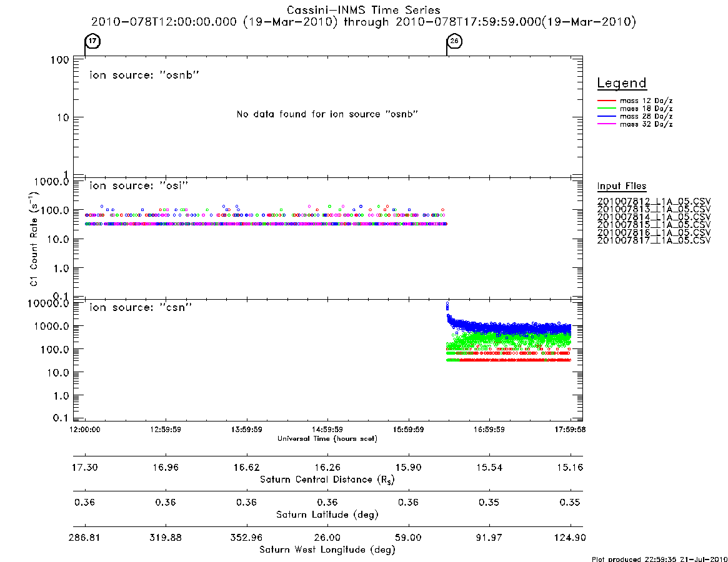Screen dimensions: 728x562
Task: Click the 100 tick label on osnb panel
Action: (60, 61)
